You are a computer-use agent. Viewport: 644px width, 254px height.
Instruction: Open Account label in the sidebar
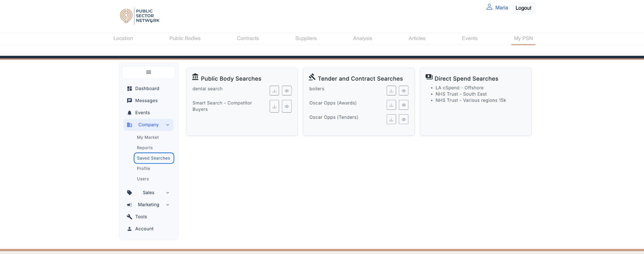(144, 229)
